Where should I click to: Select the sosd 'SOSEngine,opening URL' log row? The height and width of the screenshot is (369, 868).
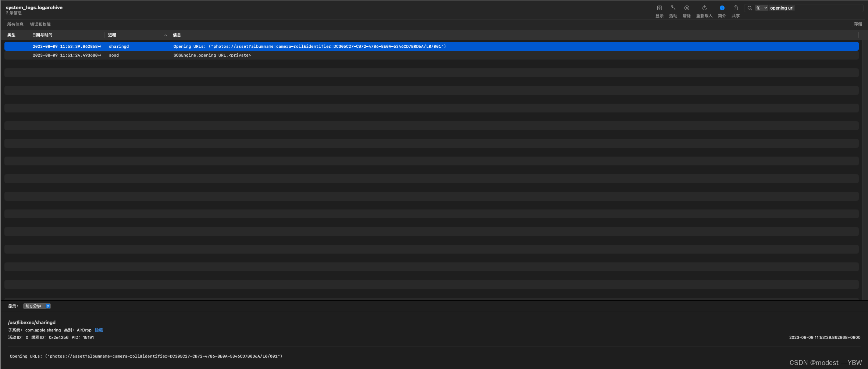click(x=431, y=55)
